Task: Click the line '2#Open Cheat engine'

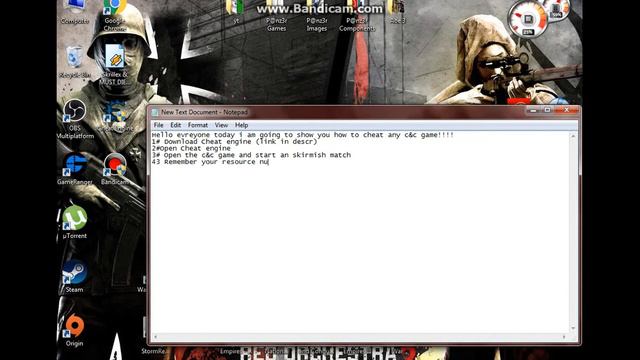Action: pos(191,149)
